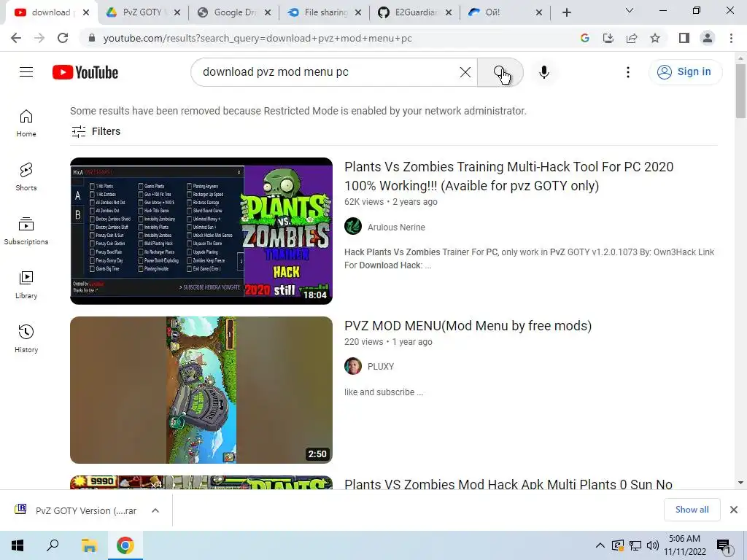Click the Chrome taskbar icon
Viewport: 747px width, 560px height.
[125, 545]
